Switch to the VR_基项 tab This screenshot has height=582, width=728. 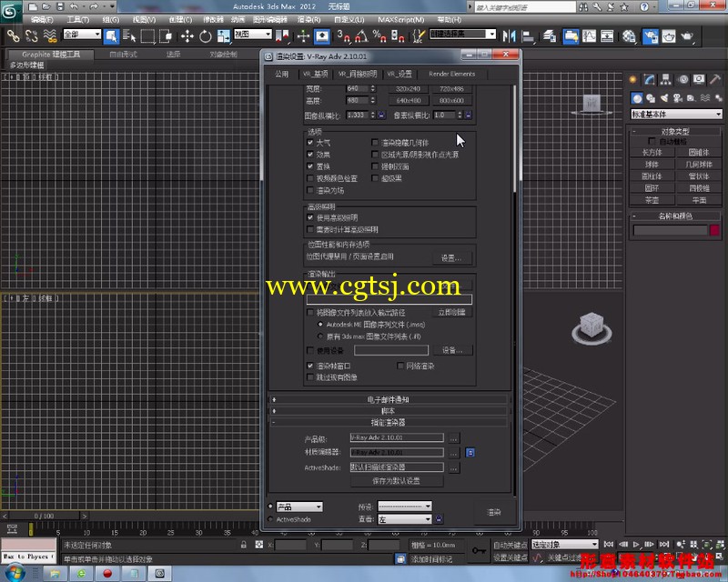click(x=315, y=74)
